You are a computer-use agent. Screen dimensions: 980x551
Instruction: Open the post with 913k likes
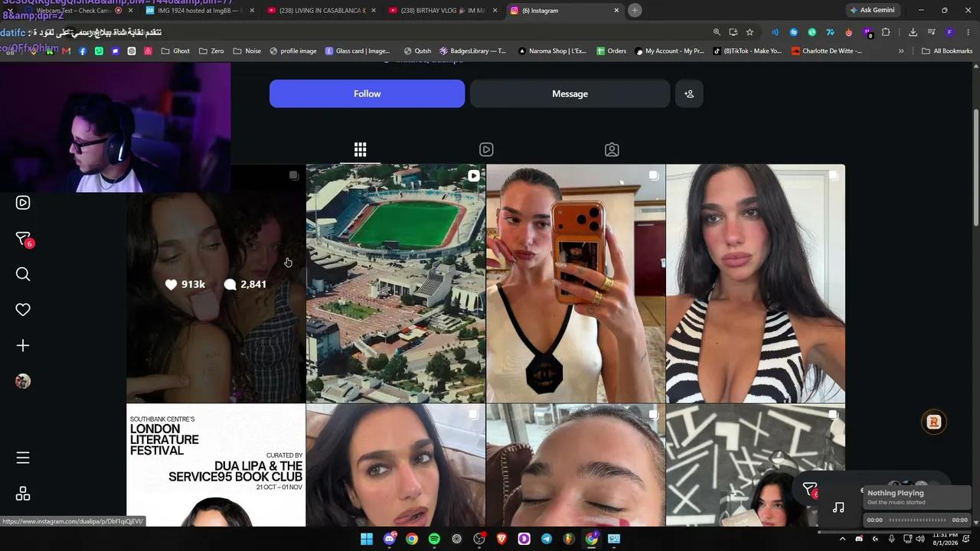point(216,283)
